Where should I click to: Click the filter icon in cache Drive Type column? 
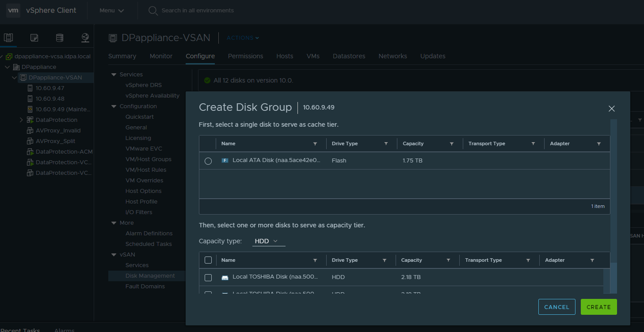pos(386,144)
